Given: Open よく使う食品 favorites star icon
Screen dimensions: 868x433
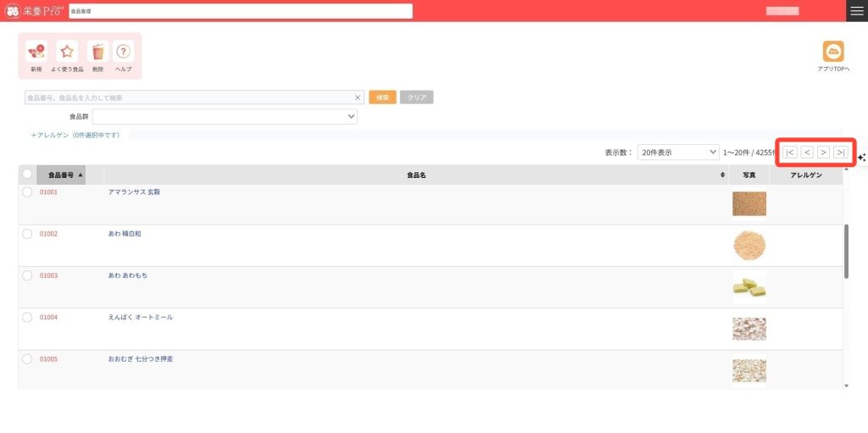Looking at the screenshot, I should point(67,52).
